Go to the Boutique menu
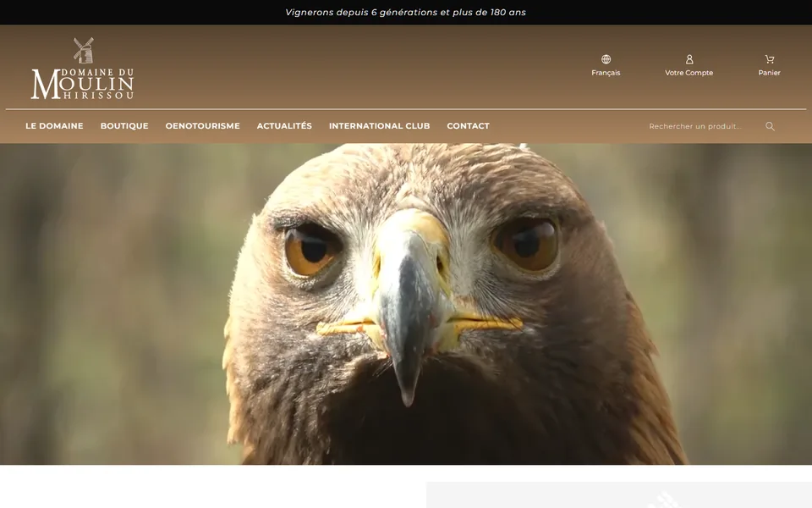Screen dimensions: 812x508 [x=124, y=126]
